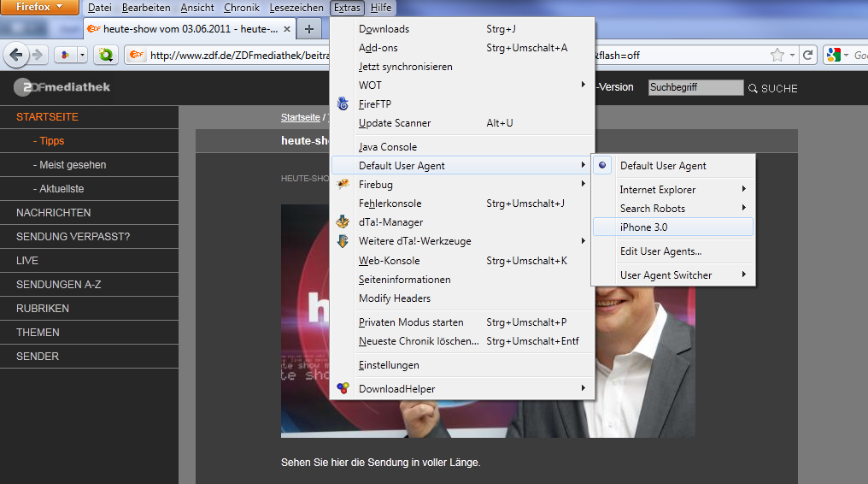This screenshot has height=484, width=868.
Task: Click Jetzt synchronisieren entry
Action: (462, 67)
